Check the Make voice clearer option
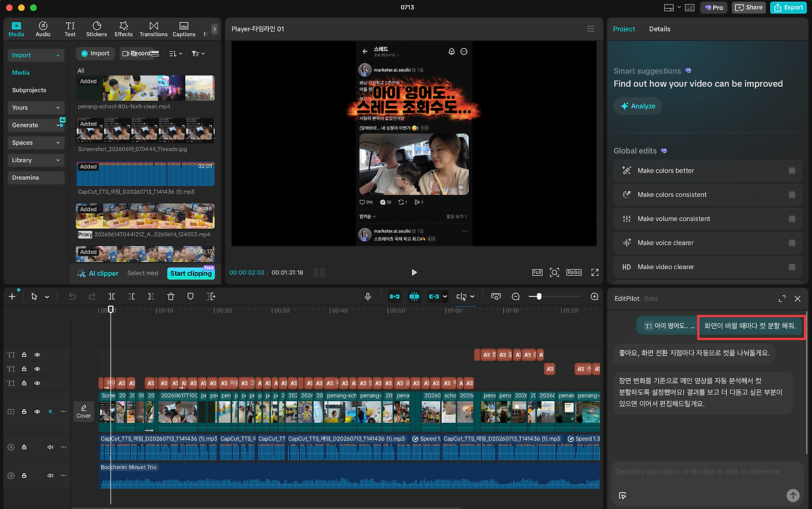This screenshot has width=812, height=509. [792, 243]
